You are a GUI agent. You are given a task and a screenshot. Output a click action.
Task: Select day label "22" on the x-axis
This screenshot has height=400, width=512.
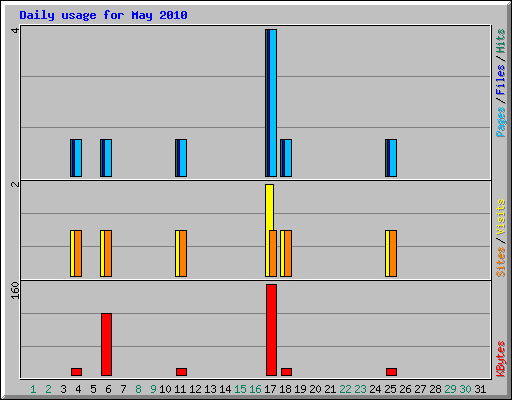pos(345,389)
